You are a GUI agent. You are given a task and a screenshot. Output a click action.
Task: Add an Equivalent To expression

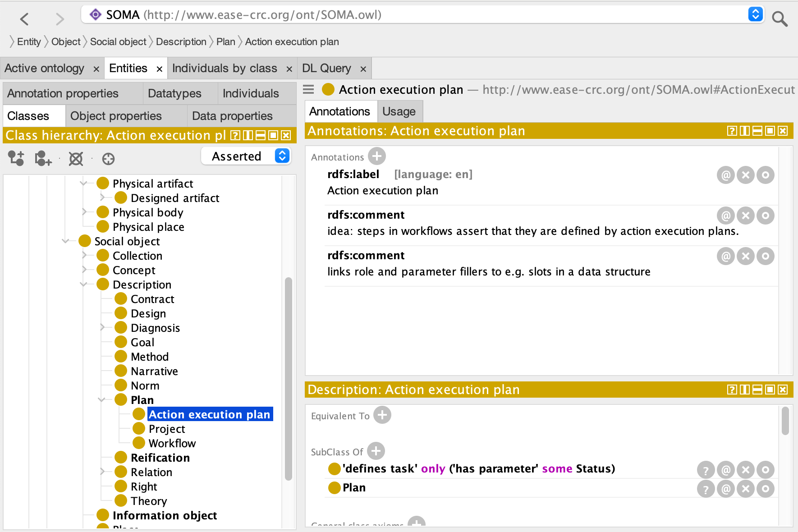point(382,415)
